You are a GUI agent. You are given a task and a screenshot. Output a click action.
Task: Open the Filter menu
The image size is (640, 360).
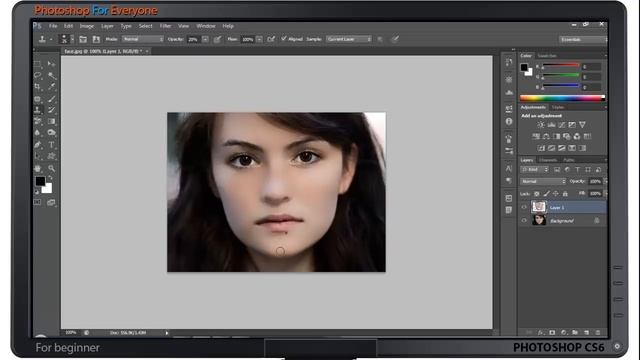coord(165,26)
